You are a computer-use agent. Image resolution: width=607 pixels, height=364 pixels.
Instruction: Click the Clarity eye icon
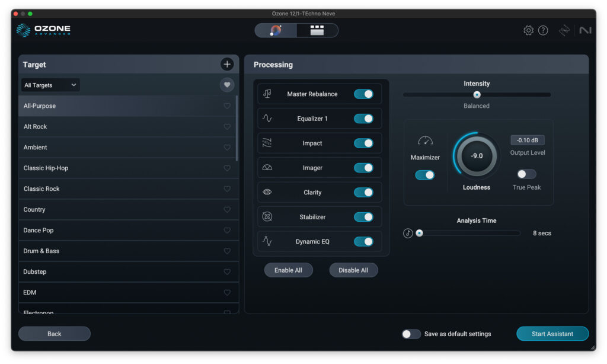coord(267,192)
